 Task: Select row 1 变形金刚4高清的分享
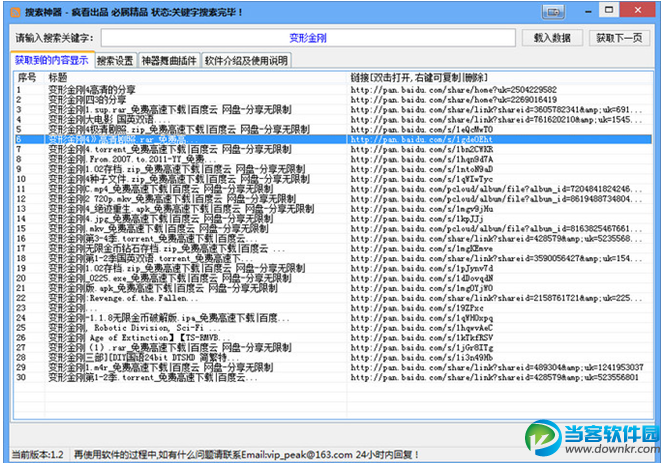[333, 89]
